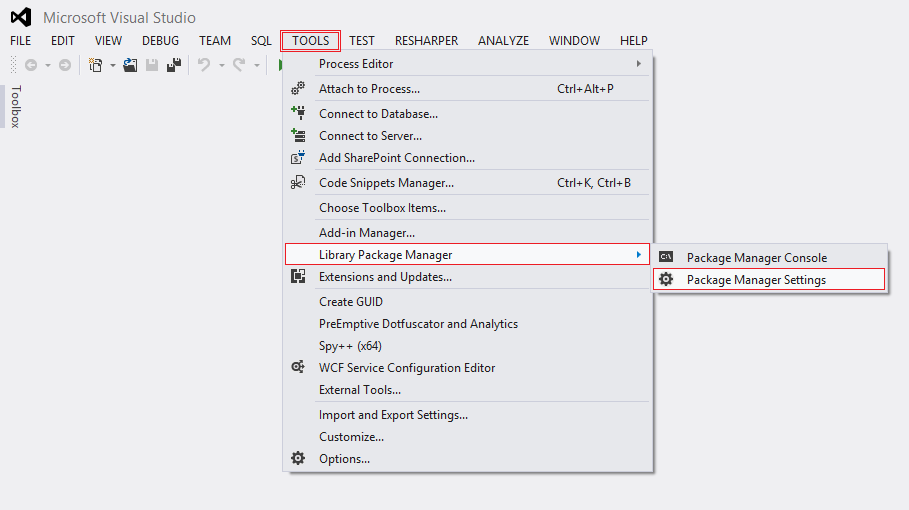Image resolution: width=909 pixels, height=510 pixels.
Task: Open the Undo history dropdown arrow
Action: pos(221,65)
